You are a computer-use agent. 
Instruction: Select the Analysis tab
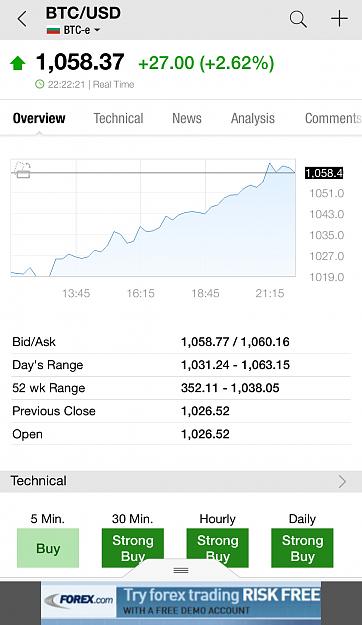point(253,118)
